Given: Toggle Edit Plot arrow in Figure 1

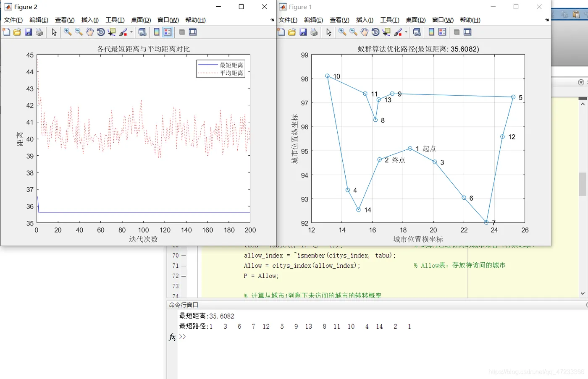Looking at the screenshot, I should pyautogui.click(x=328, y=32).
